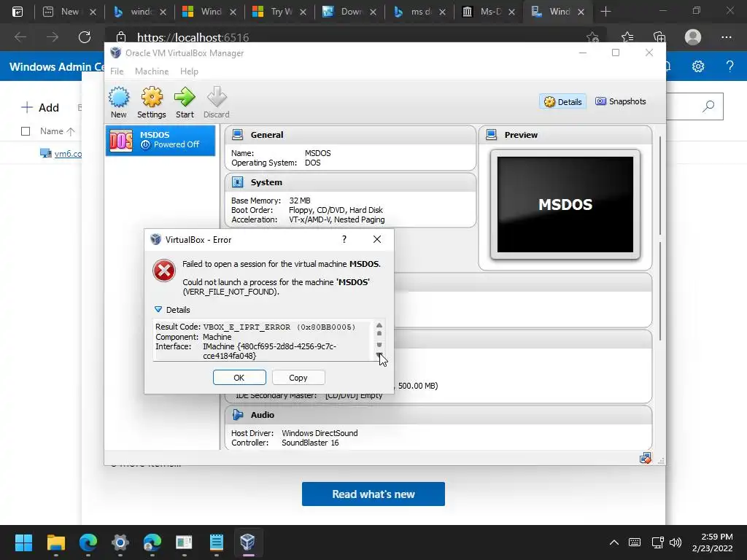
Task: Open File Explorer from the taskbar
Action: pyautogui.click(x=56, y=542)
